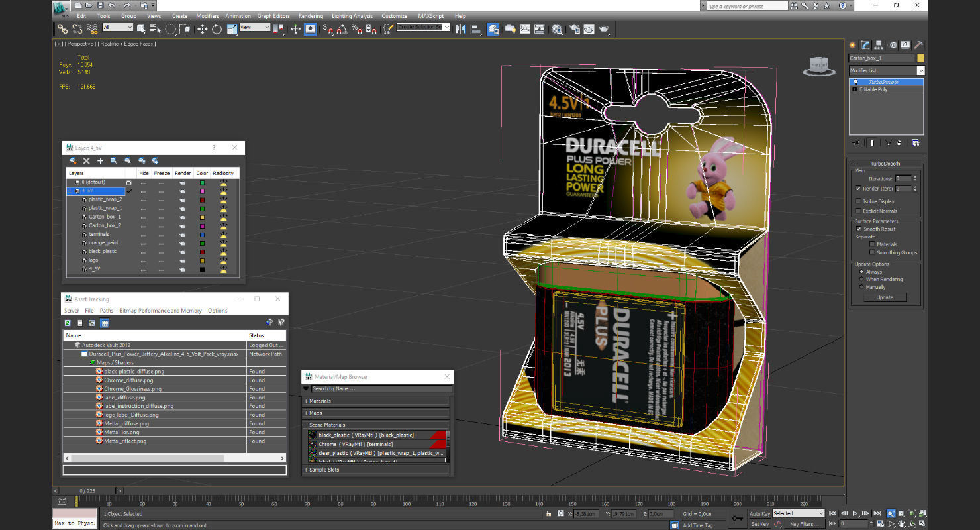
Task: Activate the Bind to Space Warp tool
Action: click(x=91, y=28)
